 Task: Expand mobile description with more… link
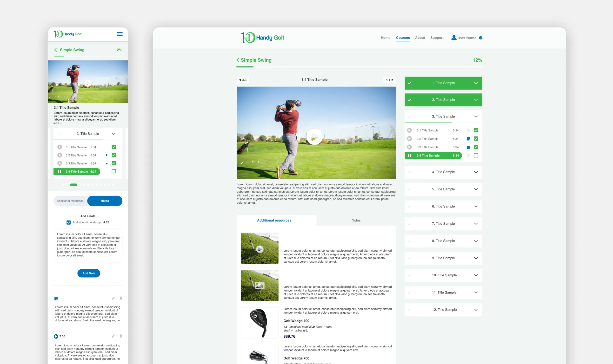[x=57, y=123]
